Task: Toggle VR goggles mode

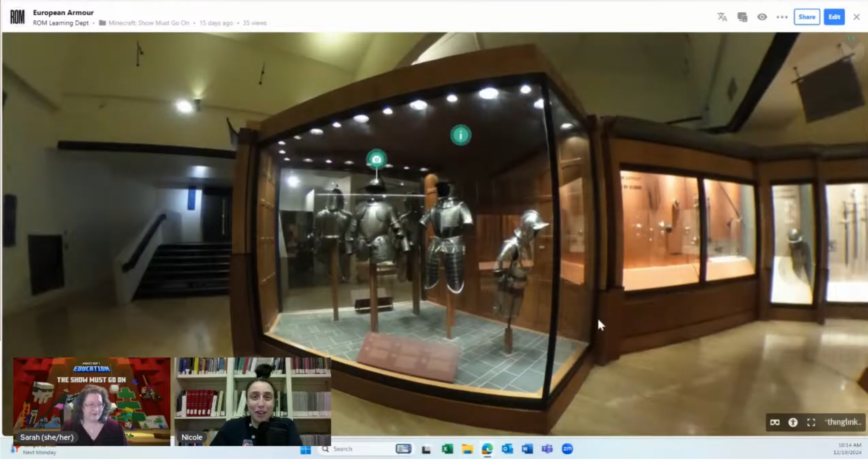Action: [x=775, y=423]
